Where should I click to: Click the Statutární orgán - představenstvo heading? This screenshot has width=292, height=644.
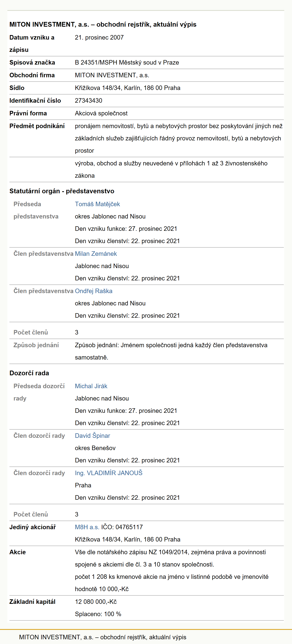pyautogui.click(x=62, y=191)
